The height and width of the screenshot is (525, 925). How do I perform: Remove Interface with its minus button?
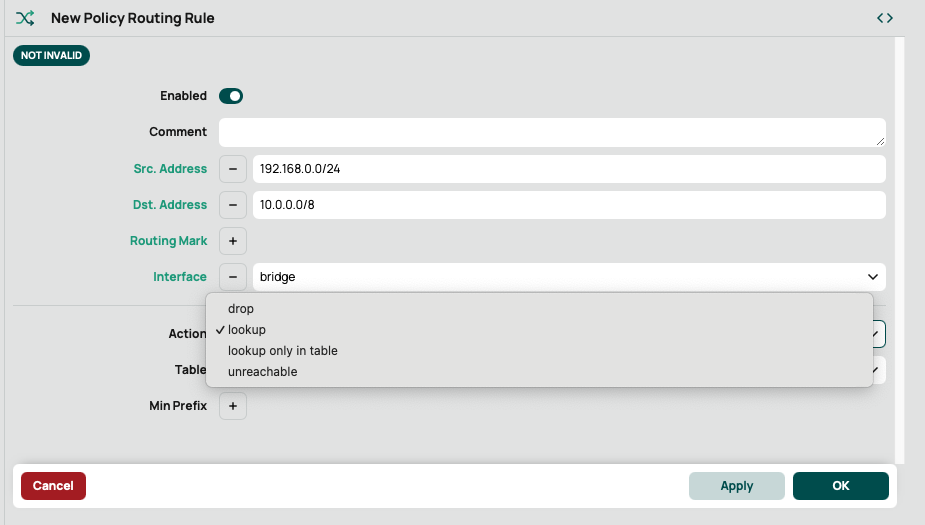pos(233,277)
